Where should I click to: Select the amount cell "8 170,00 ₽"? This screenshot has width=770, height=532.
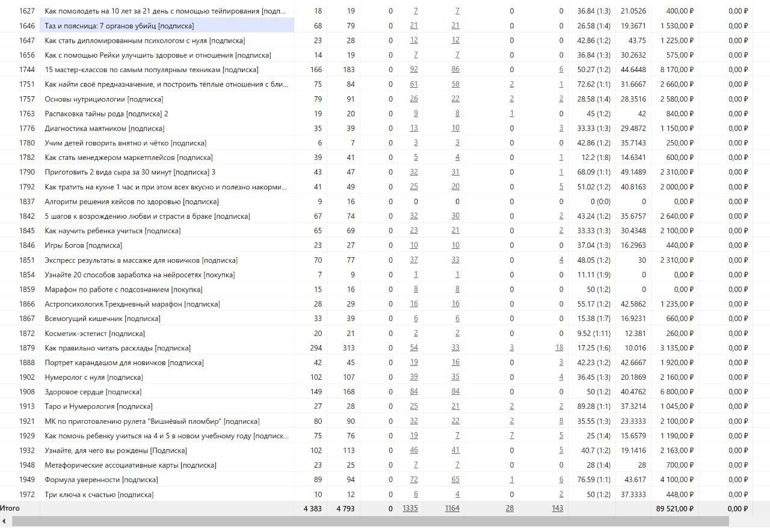coord(677,70)
